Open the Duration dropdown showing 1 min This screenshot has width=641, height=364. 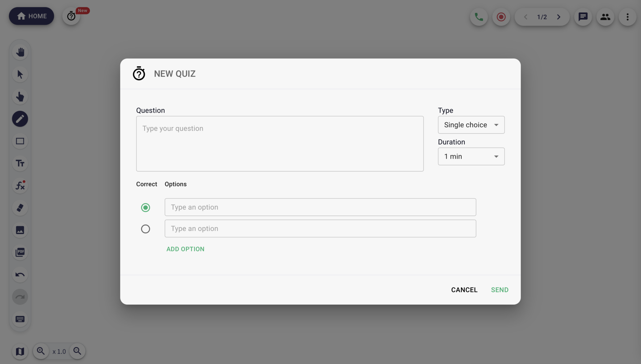point(471,156)
